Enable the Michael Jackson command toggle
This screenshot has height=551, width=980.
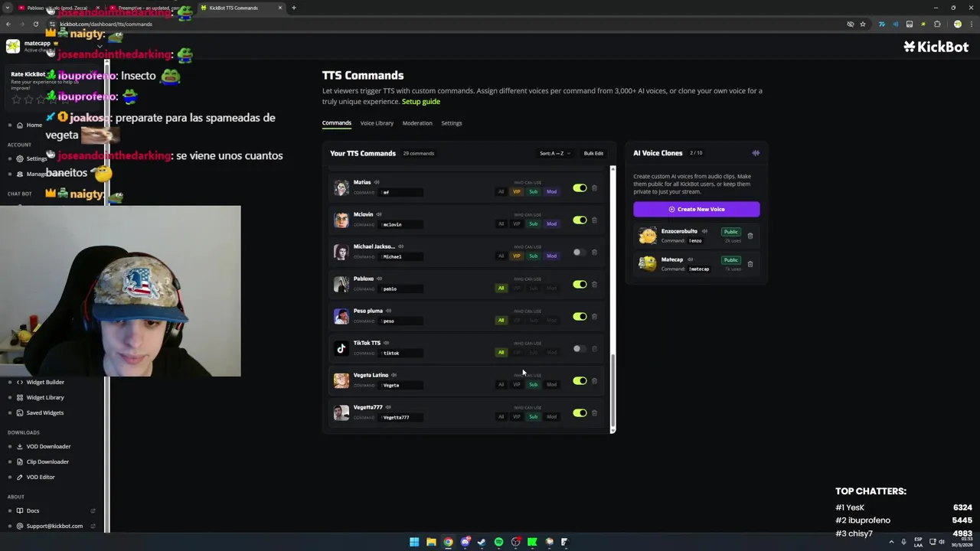[x=580, y=253]
